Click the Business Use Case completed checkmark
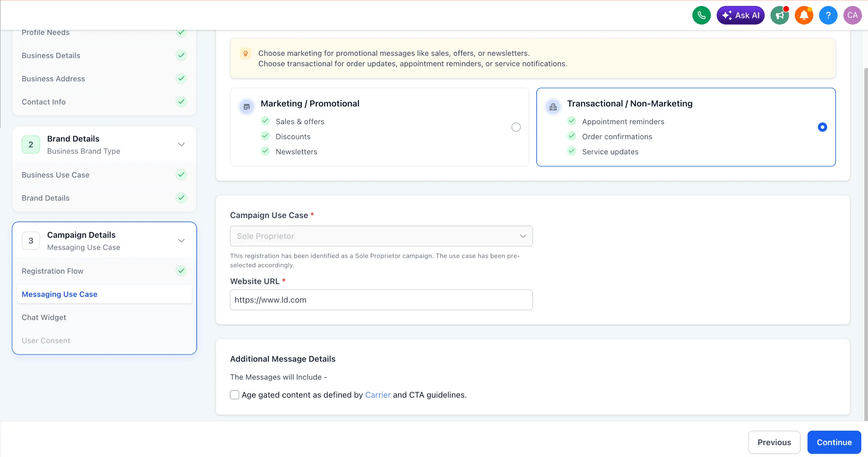The width and height of the screenshot is (868, 457). click(x=181, y=175)
